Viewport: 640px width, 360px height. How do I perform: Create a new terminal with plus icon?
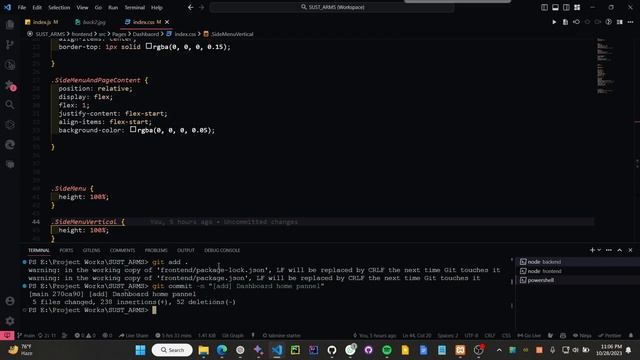point(592,250)
